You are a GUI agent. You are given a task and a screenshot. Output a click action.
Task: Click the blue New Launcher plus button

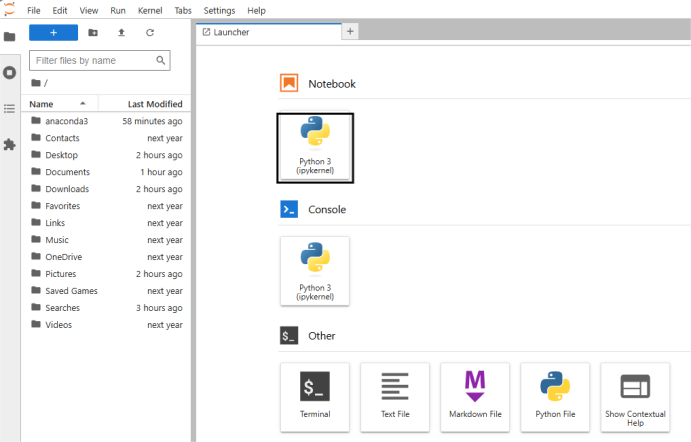pyautogui.click(x=54, y=33)
